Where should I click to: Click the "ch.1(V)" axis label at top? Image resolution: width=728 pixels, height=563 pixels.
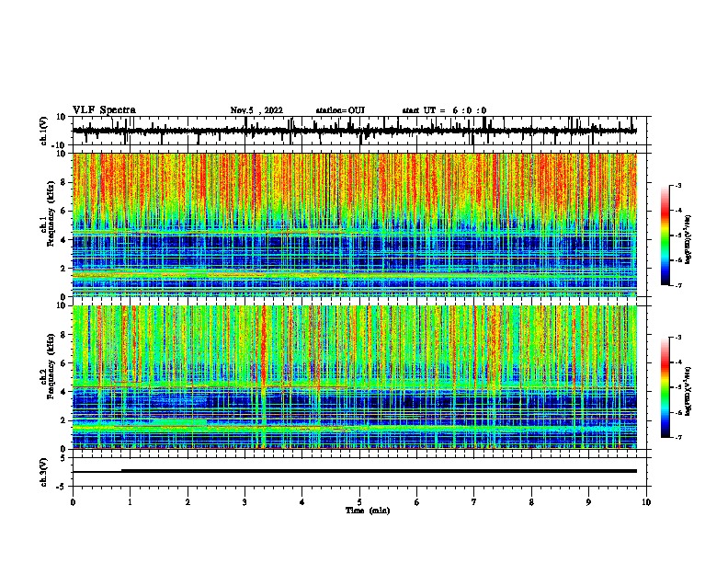point(44,131)
